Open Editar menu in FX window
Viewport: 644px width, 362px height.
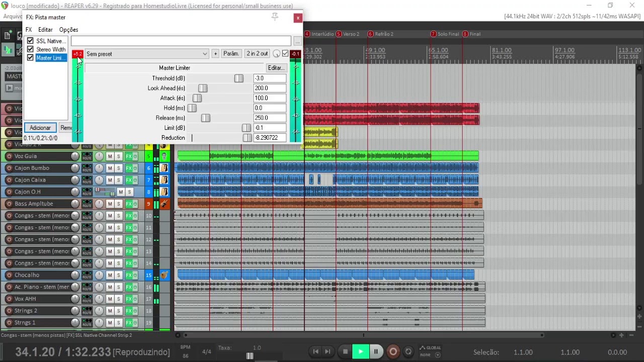45,30
